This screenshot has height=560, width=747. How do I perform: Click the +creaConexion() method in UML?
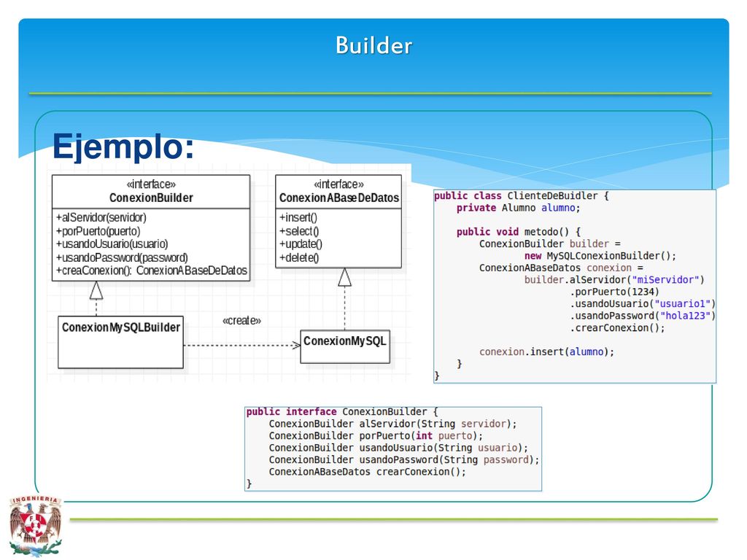(152, 271)
